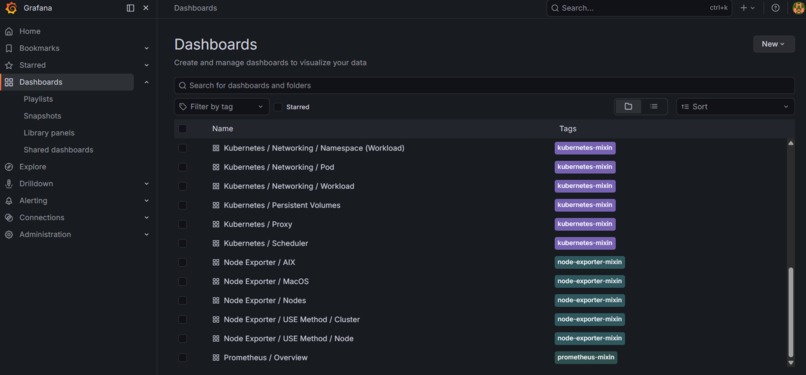Image resolution: width=806 pixels, height=375 pixels.
Task: Check the Node Exporter / MacOS row
Action: (182, 282)
